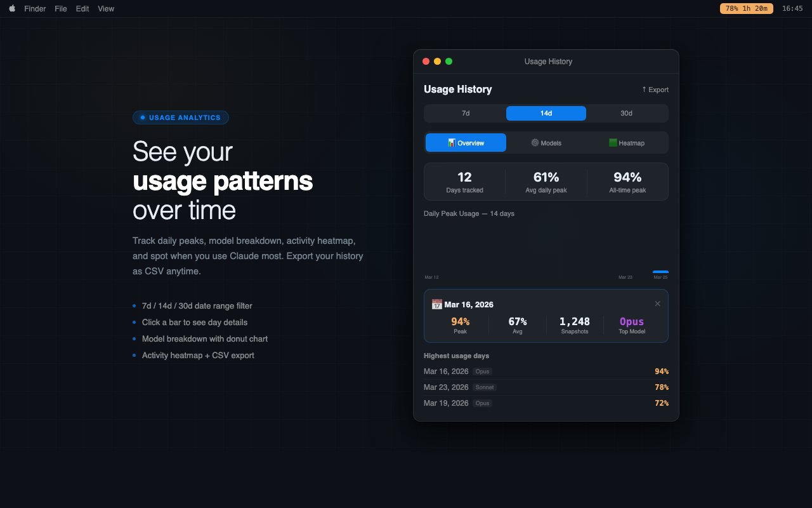Click the USAGE ANALYTICS badge
This screenshot has width=812, height=508.
point(181,117)
